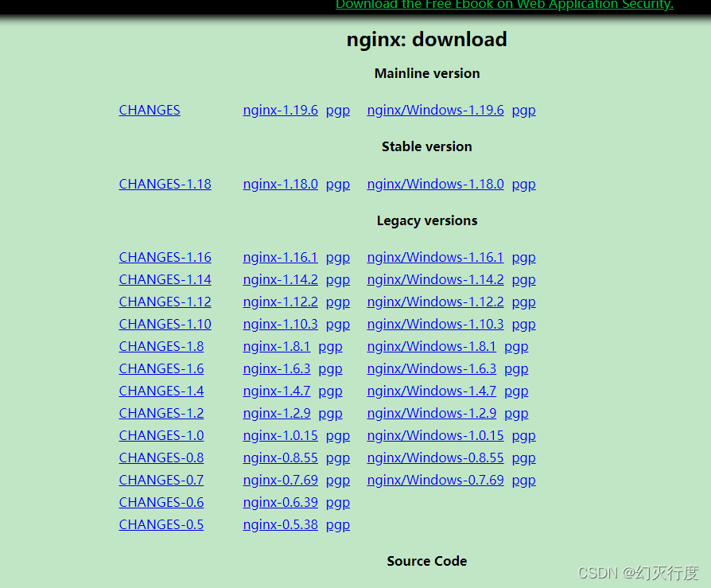Download nginx/Windows-1.12.2

[x=435, y=302]
